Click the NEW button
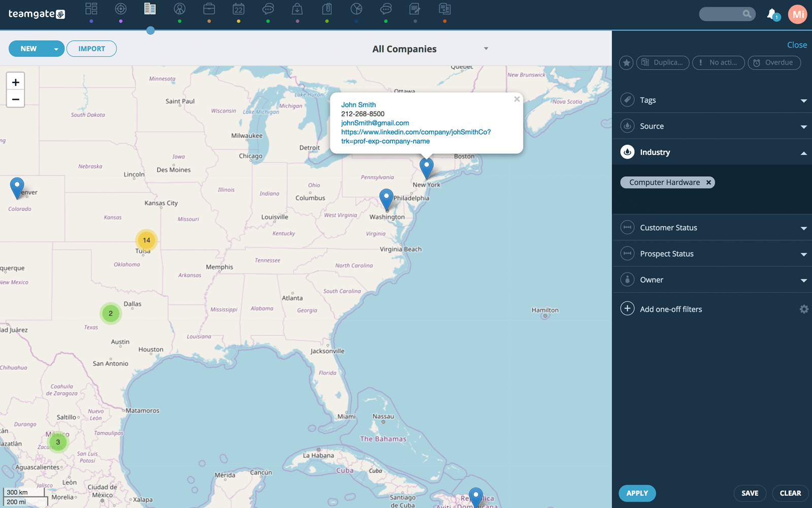Screen dimensions: 812x508 pyautogui.click(x=28, y=49)
